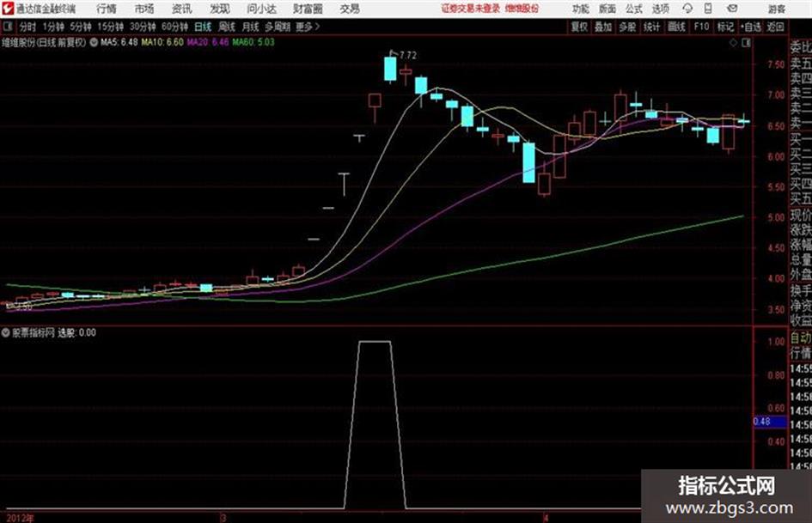Open the 发现 menu
This screenshot has height=523, width=812.
pos(220,9)
